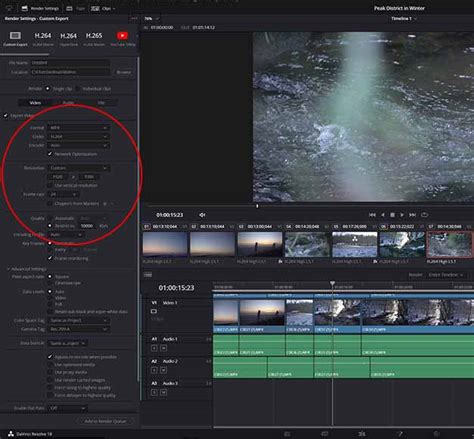Solo the Audio 3 track
The width and height of the screenshot is (474, 439).
point(154,392)
